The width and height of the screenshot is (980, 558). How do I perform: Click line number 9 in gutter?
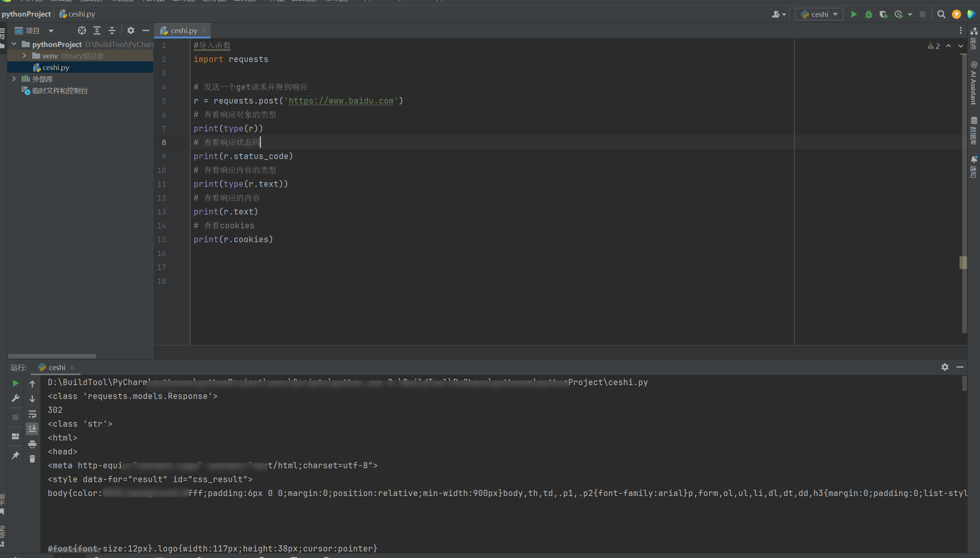[x=164, y=156]
